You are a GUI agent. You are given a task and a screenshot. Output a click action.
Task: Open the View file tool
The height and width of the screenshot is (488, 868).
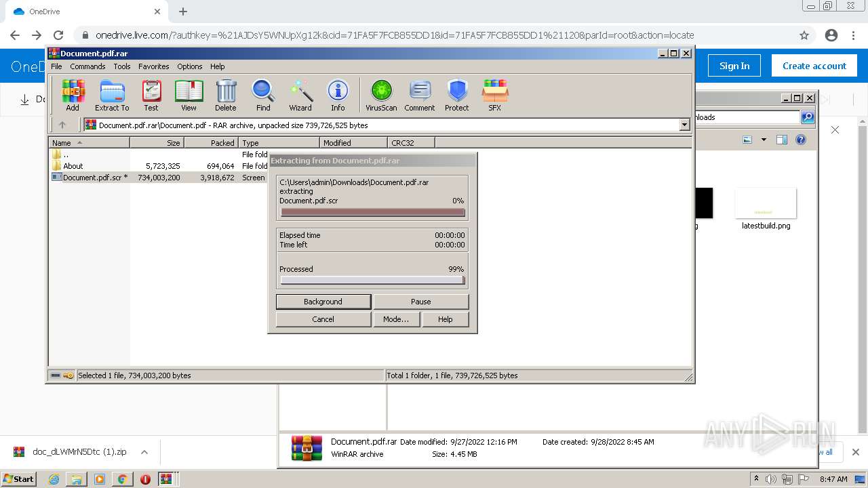[189, 95]
